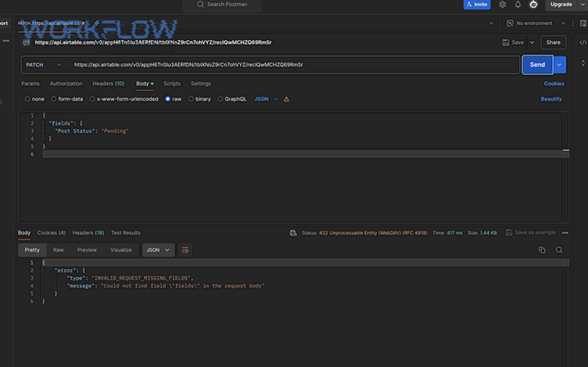Switch to the Params tab
588x367 pixels.
30,84
